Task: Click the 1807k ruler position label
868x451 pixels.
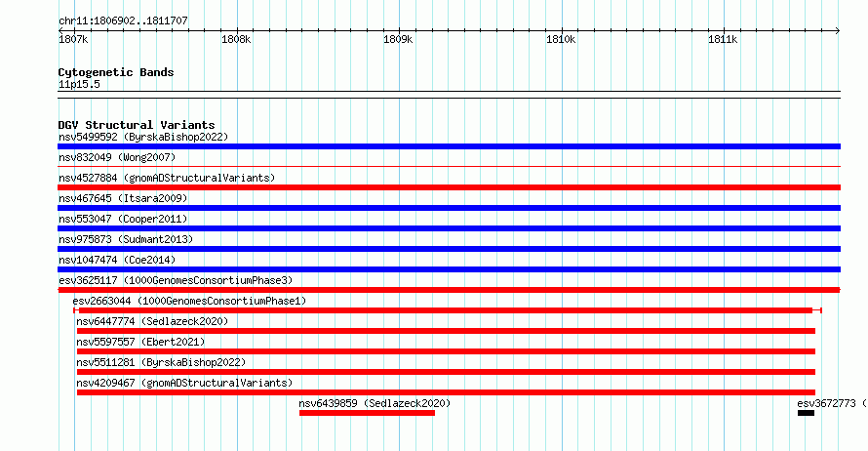Action: [x=73, y=39]
